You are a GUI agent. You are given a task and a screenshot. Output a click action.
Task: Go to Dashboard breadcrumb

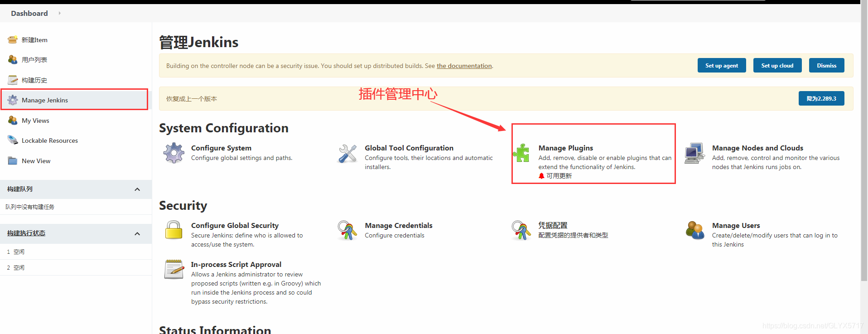pos(29,13)
